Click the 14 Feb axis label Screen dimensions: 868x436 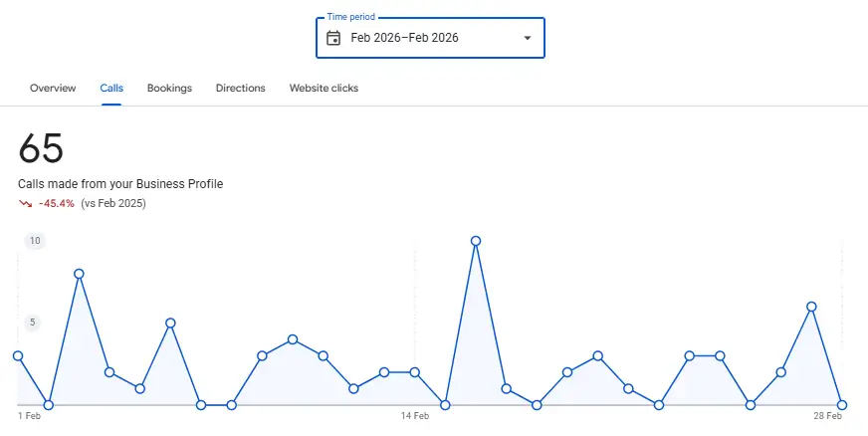coord(415,416)
